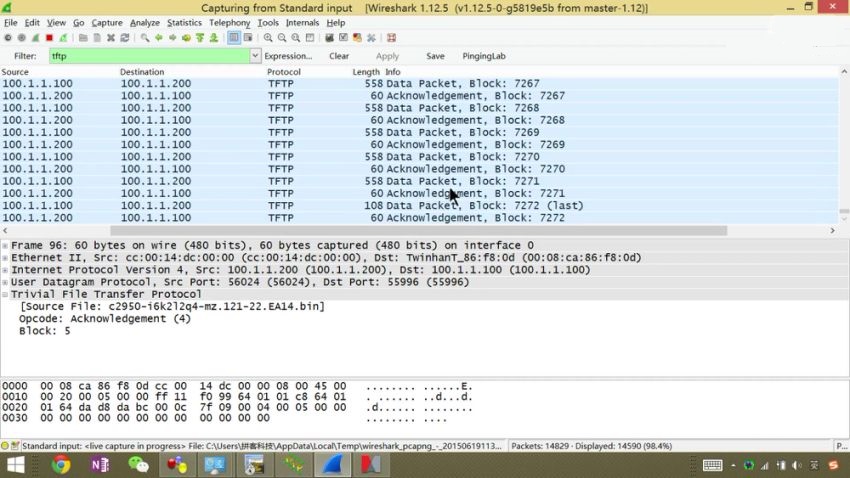Expand the Ethernet II section
Screen dimensions: 850x478
tap(5, 258)
